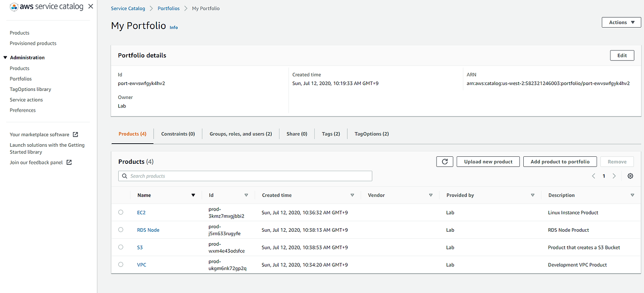Screen dimensions: 644x293
Task: Sort by Id column arrow
Action: click(x=246, y=195)
